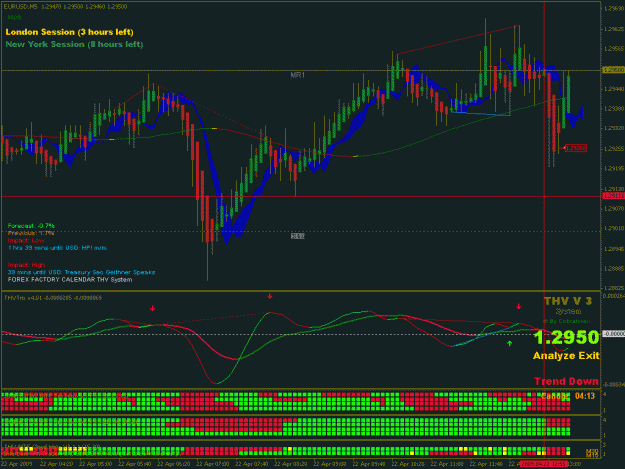Click the "22 Apr 2009" date label on time axis
This screenshot has height=469, width=625.
(16, 464)
